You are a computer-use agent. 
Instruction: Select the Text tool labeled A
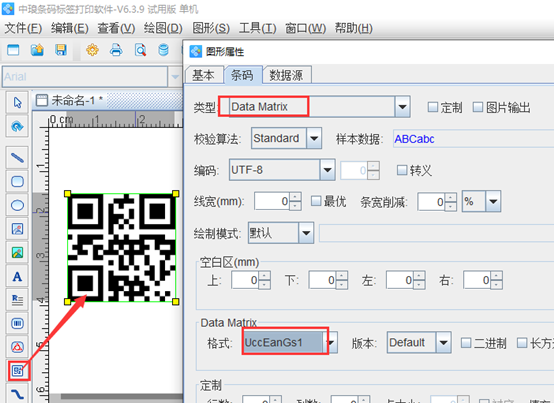17,276
